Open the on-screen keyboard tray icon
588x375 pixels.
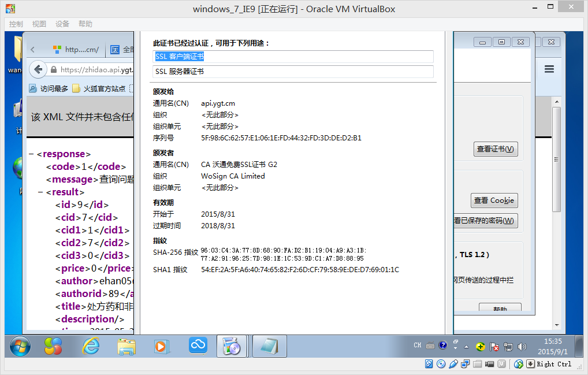430,346
